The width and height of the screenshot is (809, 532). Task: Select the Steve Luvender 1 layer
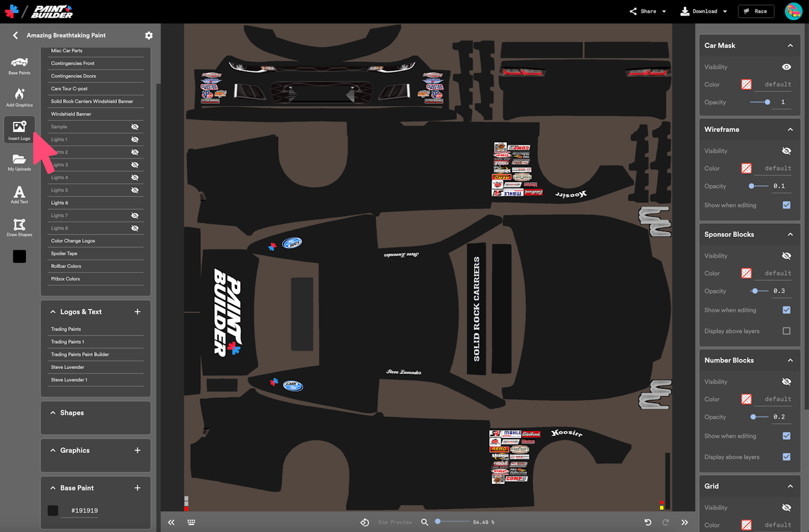tap(95, 380)
